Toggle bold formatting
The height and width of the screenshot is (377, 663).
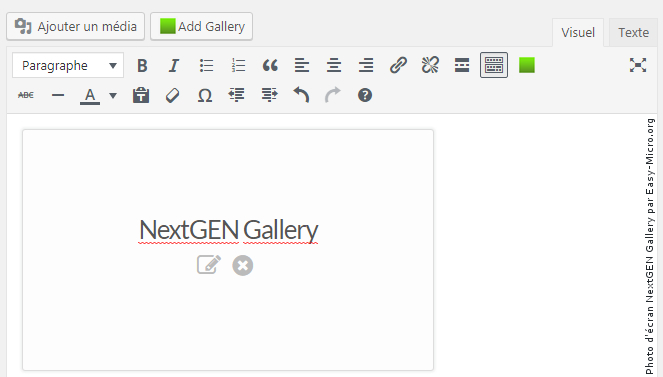coord(142,66)
